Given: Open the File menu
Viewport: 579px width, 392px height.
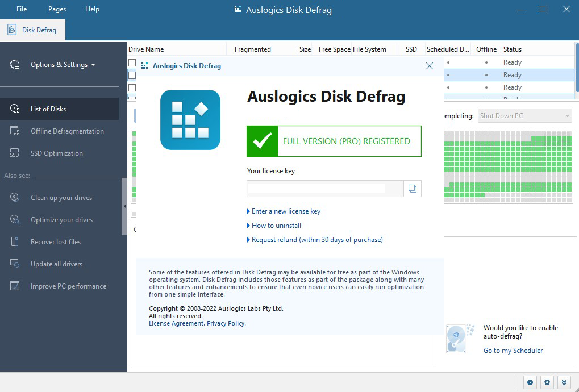Looking at the screenshot, I should (x=22, y=9).
